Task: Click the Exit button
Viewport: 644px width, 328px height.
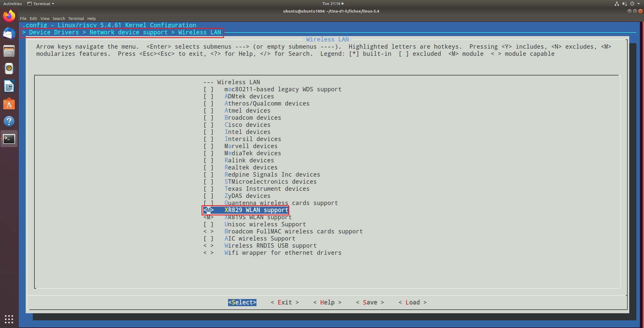Action: [x=285, y=302]
